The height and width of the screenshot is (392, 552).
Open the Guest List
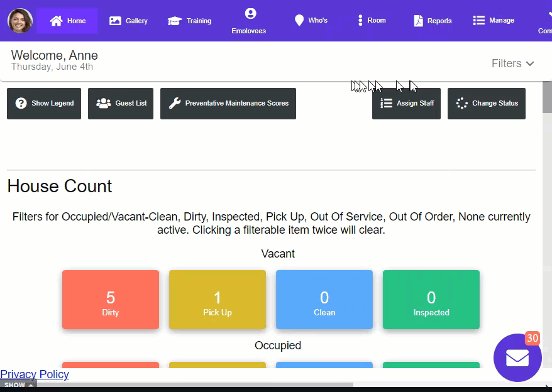click(x=121, y=104)
